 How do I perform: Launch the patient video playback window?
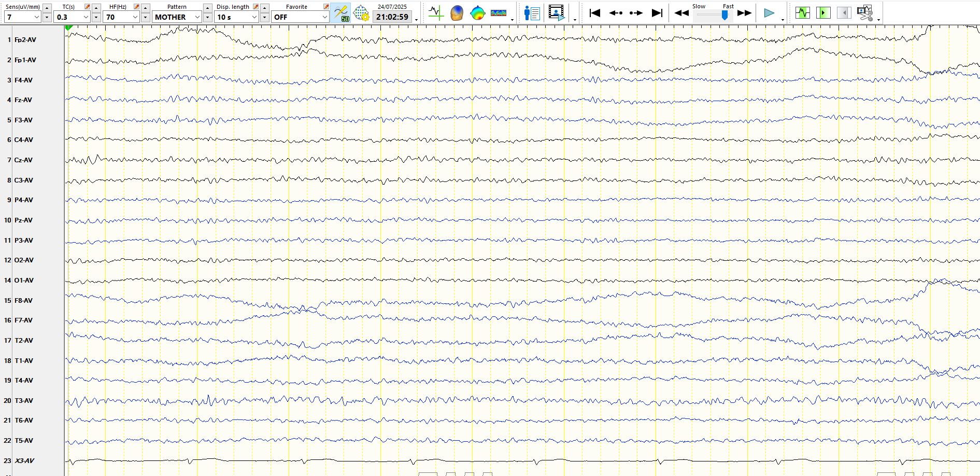pos(557,13)
